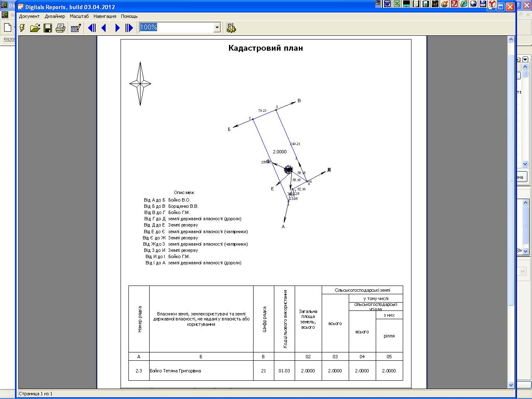Viewport: 532px width, 399px height.
Task: Open the Дизайнер menu
Action: point(55,16)
